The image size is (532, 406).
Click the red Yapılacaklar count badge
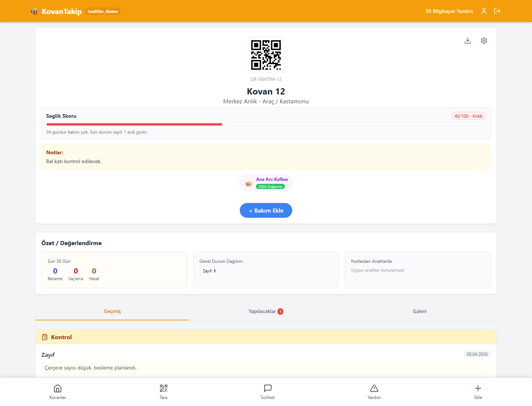280,312
